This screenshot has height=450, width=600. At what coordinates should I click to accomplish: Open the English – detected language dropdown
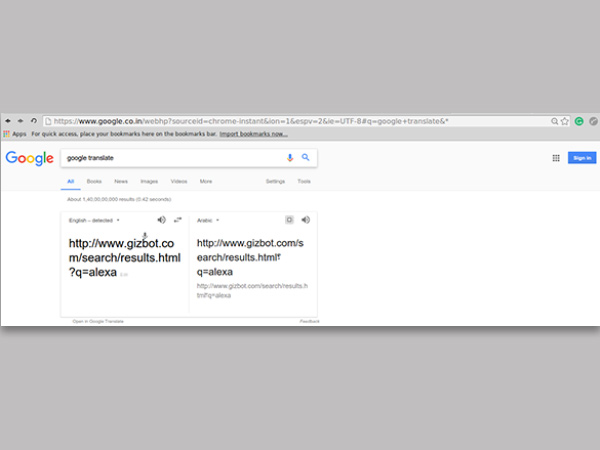pyautogui.click(x=94, y=220)
